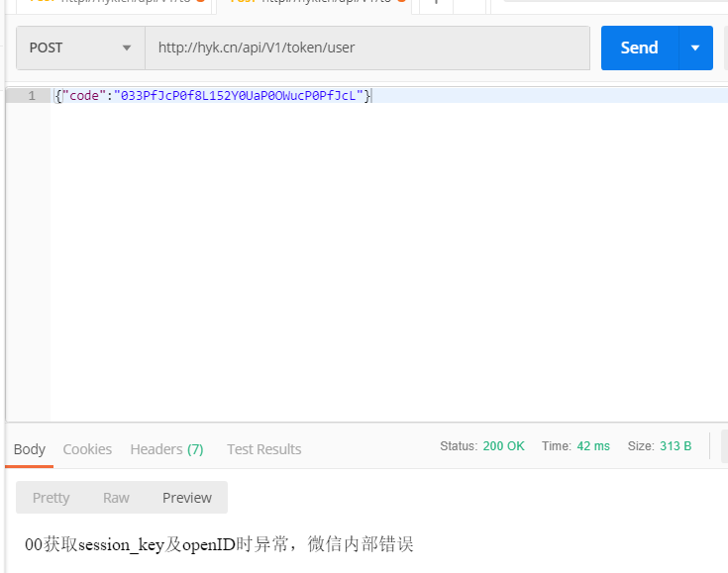728x573 pixels.
Task: Click the 313 B response size
Action: [x=676, y=446]
